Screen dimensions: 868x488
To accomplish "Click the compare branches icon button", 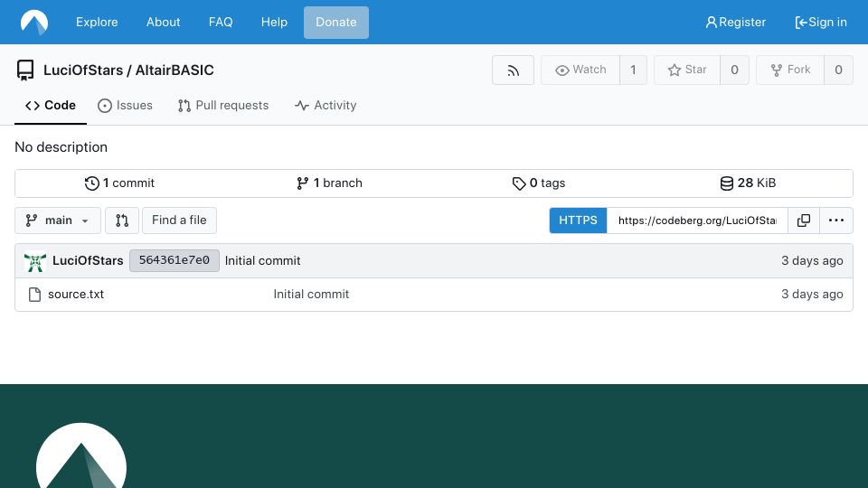I will point(122,221).
